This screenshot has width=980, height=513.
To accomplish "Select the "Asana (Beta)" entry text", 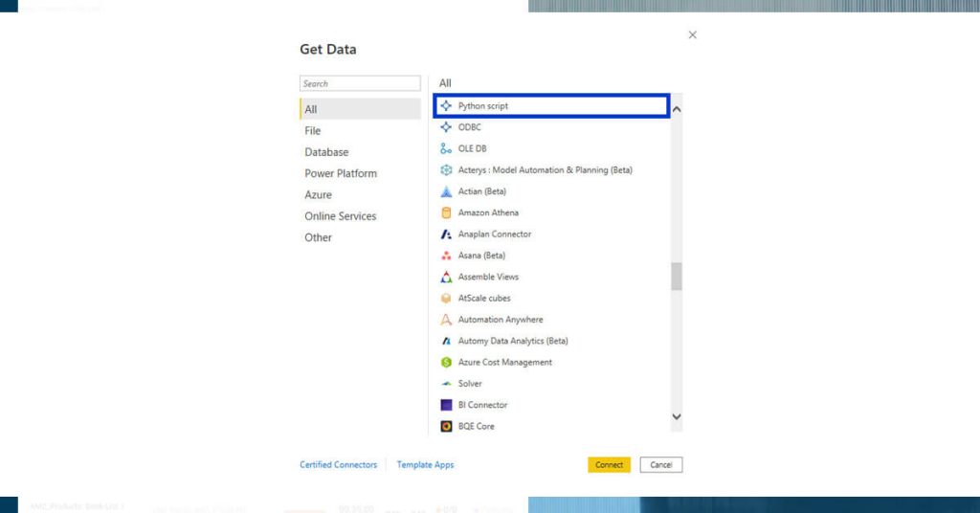I will tap(481, 255).
